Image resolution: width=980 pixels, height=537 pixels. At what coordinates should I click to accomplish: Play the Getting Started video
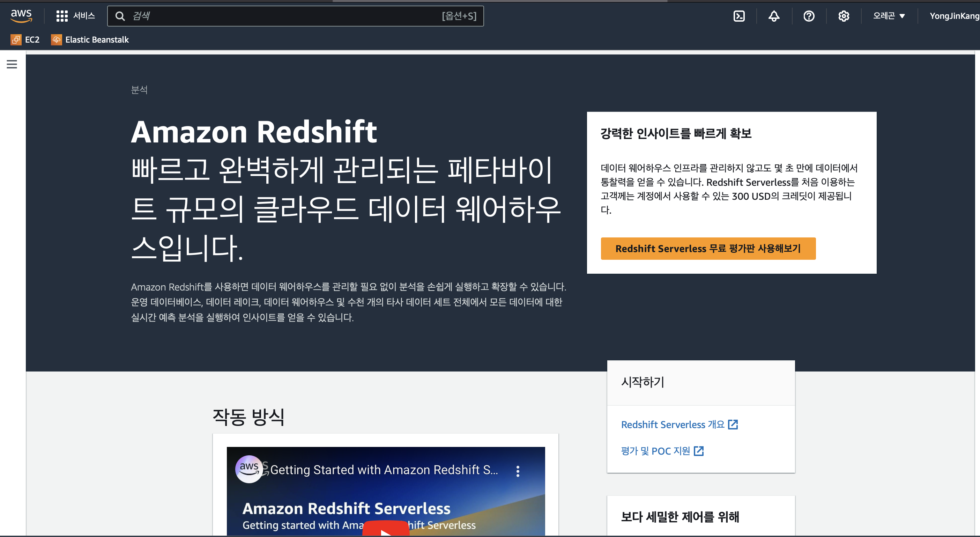(386, 530)
